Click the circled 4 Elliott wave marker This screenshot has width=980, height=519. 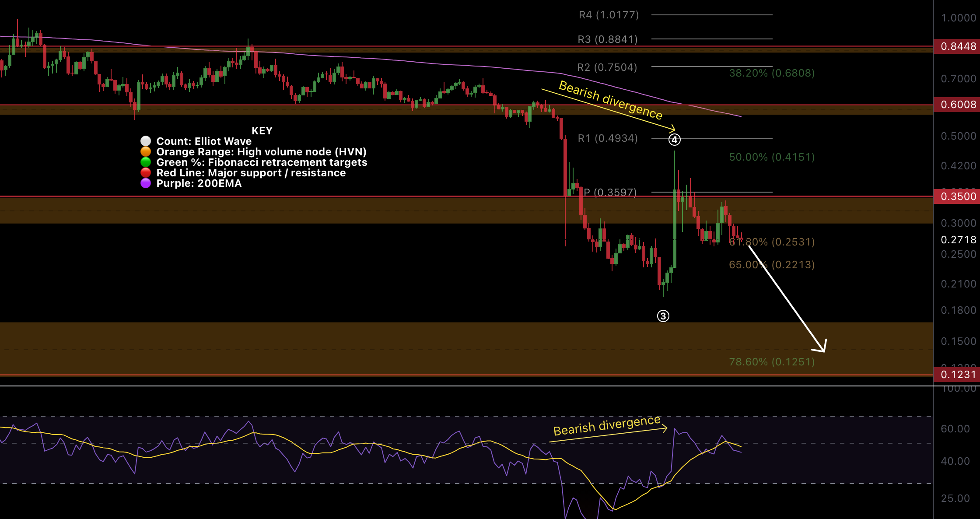point(674,140)
